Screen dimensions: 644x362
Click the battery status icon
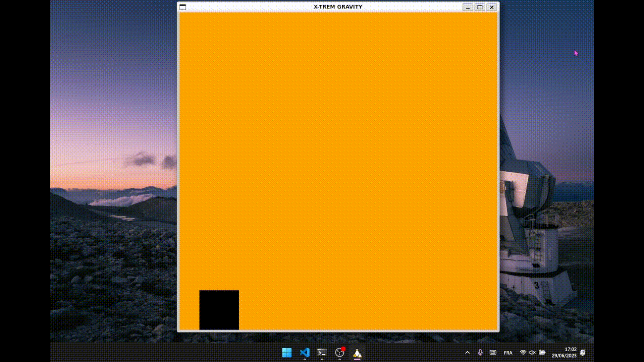tap(542, 352)
